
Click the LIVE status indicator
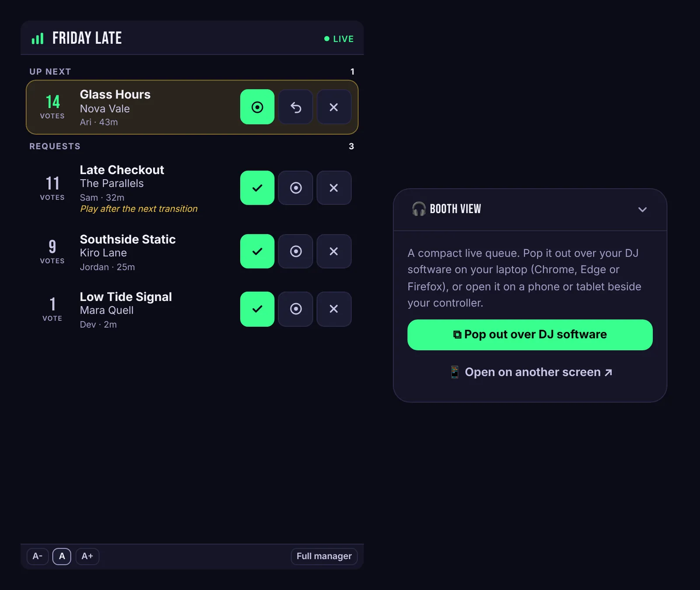pos(339,39)
